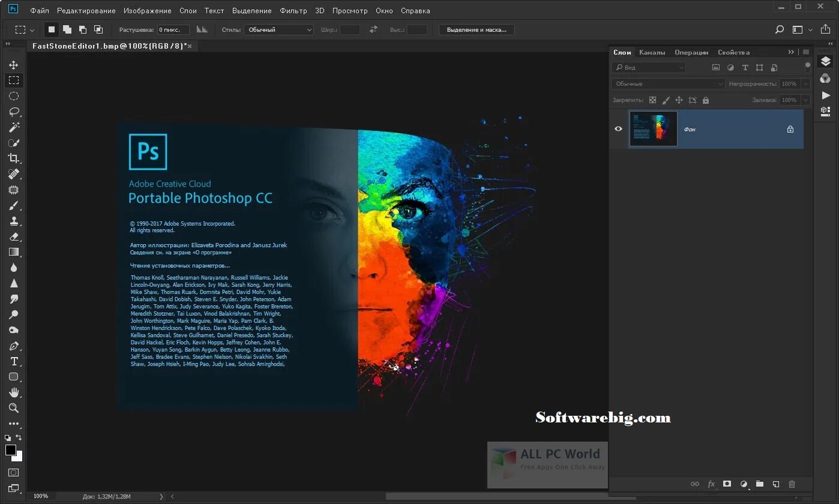
Task: Reset default foreground and background colors
Action: coord(8,438)
